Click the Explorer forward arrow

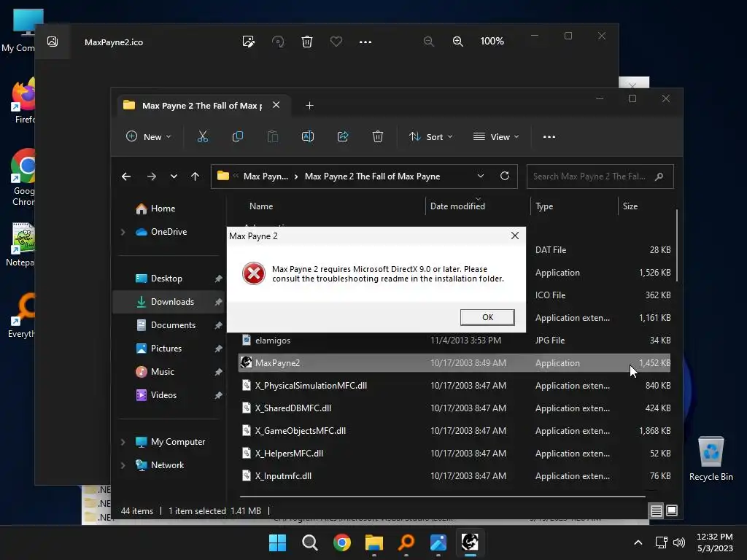[x=152, y=176]
